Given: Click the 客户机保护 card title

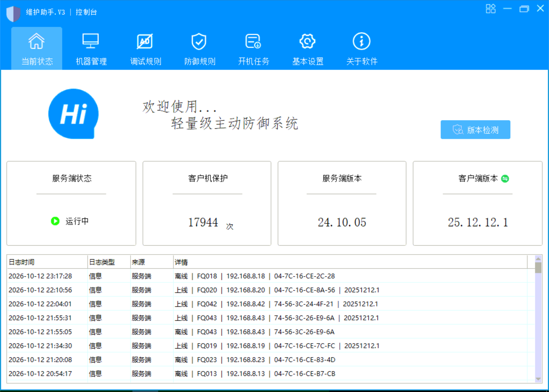Looking at the screenshot, I should [208, 178].
